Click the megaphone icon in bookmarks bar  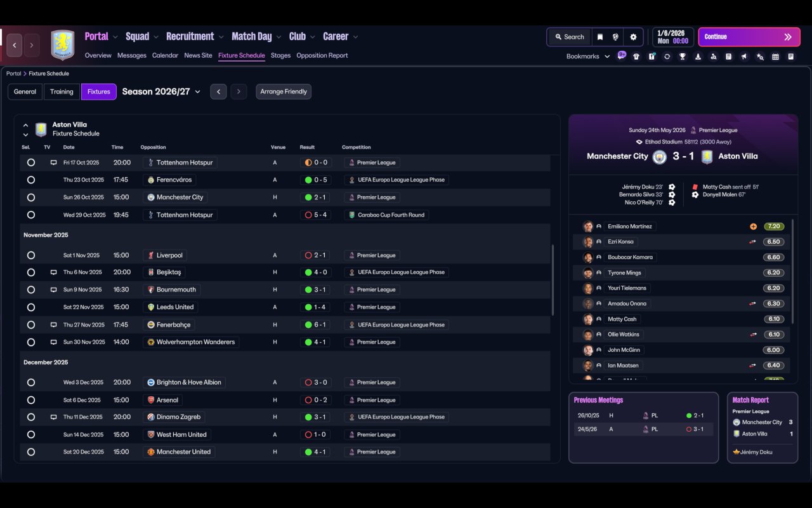744,57
